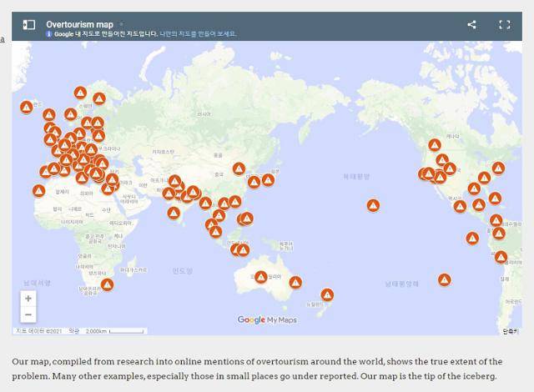The height and width of the screenshot is (392, 534).
Task: Select the marker over Japan
Action: coord(268,179)
